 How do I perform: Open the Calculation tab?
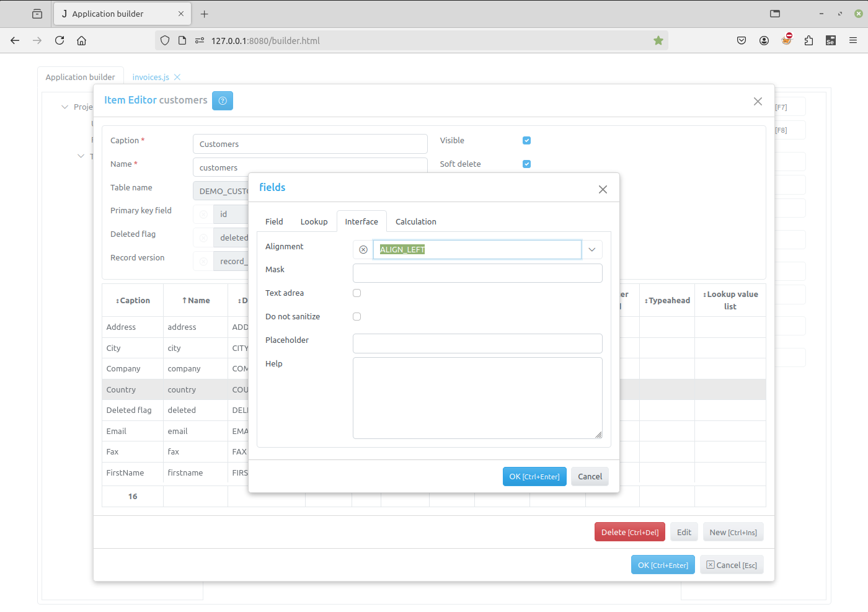coord(415,221)
